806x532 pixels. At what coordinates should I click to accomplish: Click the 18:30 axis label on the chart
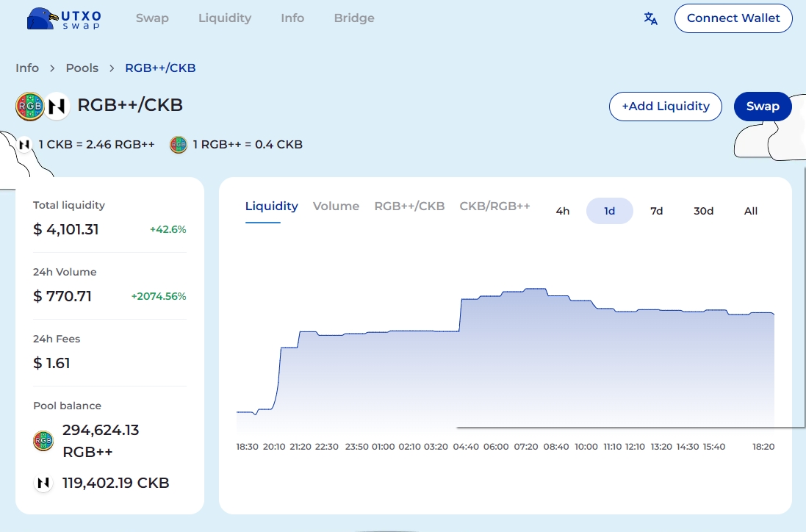[x=248, y=447]
